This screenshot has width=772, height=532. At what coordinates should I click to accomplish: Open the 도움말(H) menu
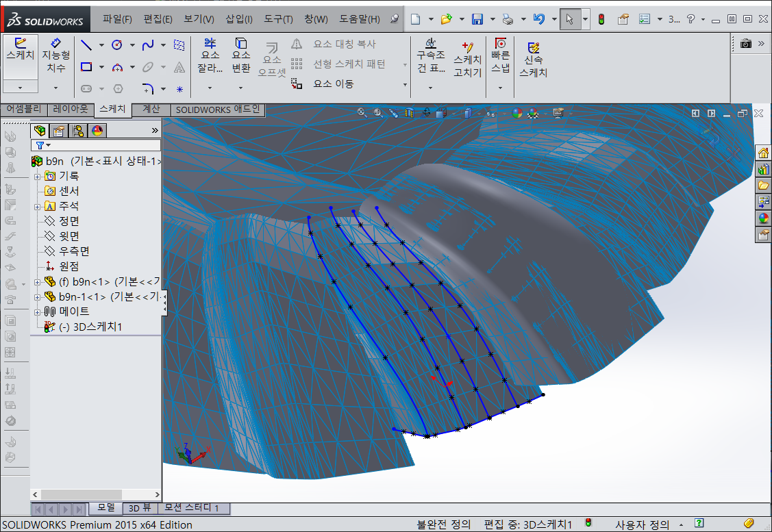[x=360, y=19]
